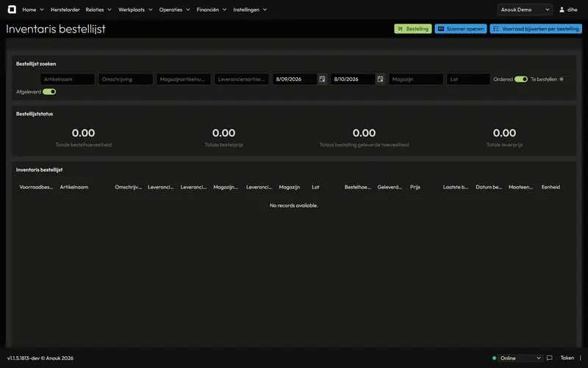This screenshot has width=588, height=368.
Task: Expand the Operaties dropdown menu
Action: (x=174, y=10)
